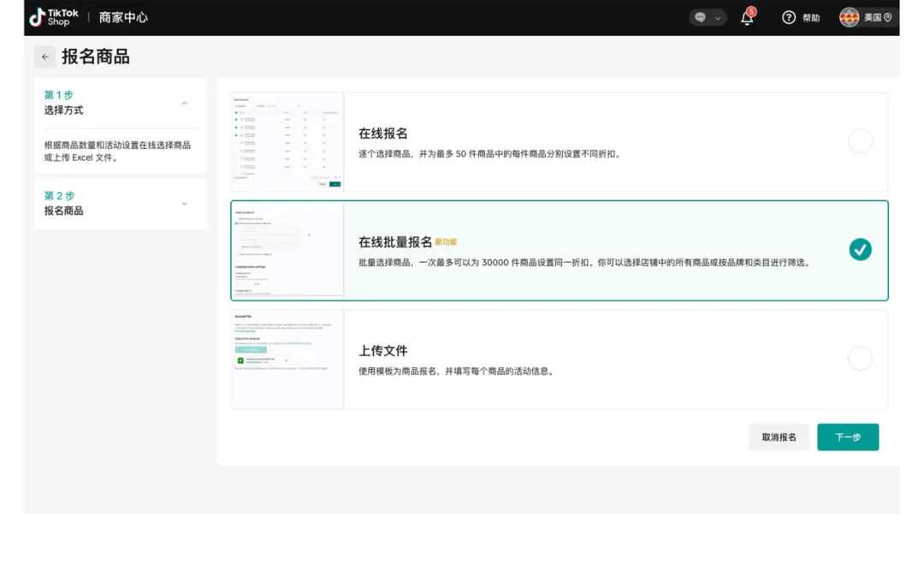Select the 在线报名 radio button
Image resolution: width=924 pixels, height=571 pixels.
(860, 141)
